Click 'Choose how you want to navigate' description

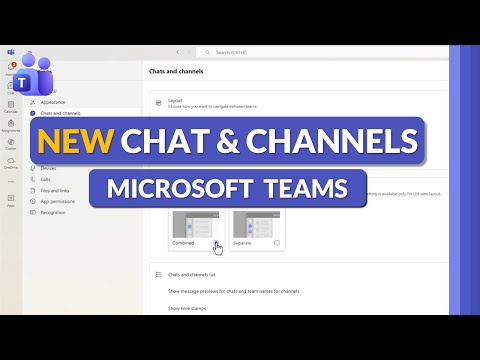coord(212,107)
